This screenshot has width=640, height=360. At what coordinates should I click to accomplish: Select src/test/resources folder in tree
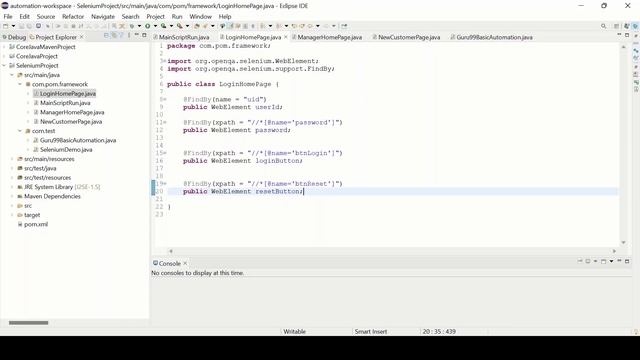47,178
